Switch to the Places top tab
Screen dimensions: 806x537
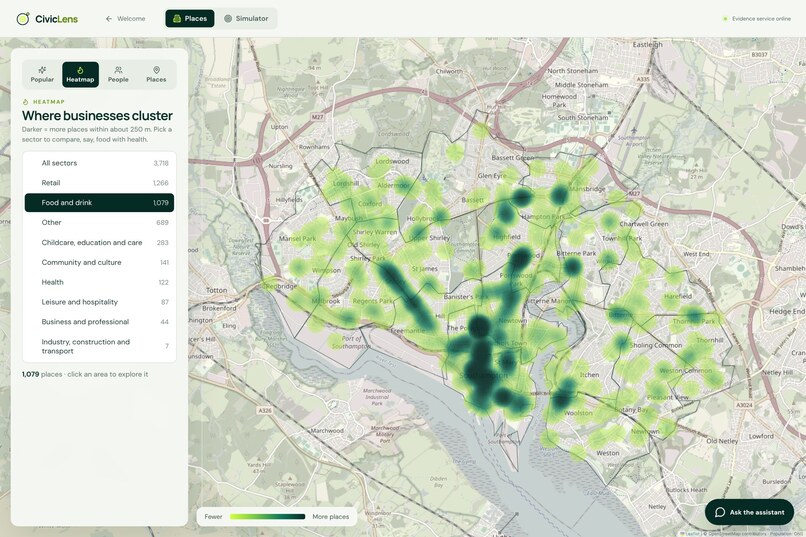[x=190, y=18]
